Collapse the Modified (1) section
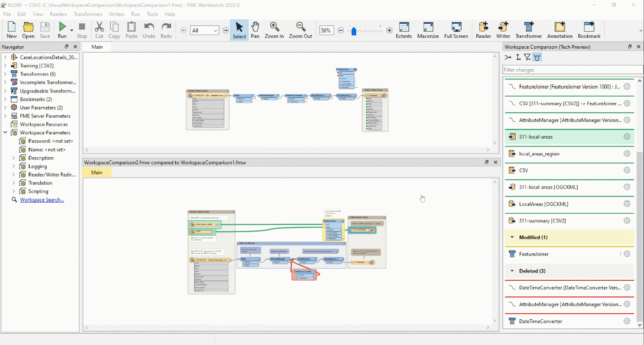This screenshot has height=345, width=644. point(512,237)
